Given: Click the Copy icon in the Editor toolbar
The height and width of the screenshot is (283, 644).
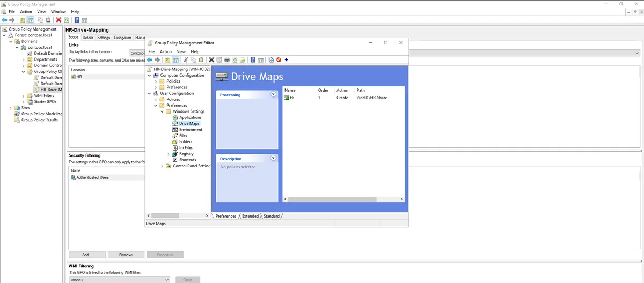Looking at the screenshot, I should [193, 59].
